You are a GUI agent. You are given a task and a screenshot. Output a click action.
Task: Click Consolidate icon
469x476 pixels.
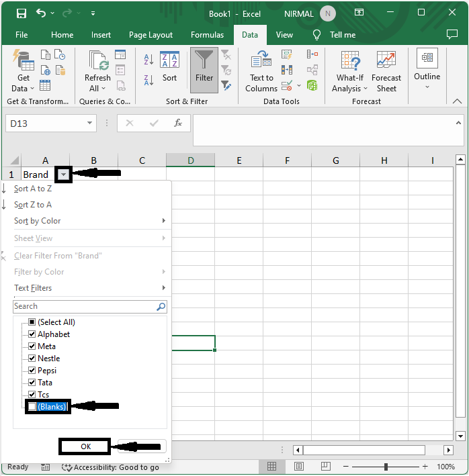tap(312, 54)
